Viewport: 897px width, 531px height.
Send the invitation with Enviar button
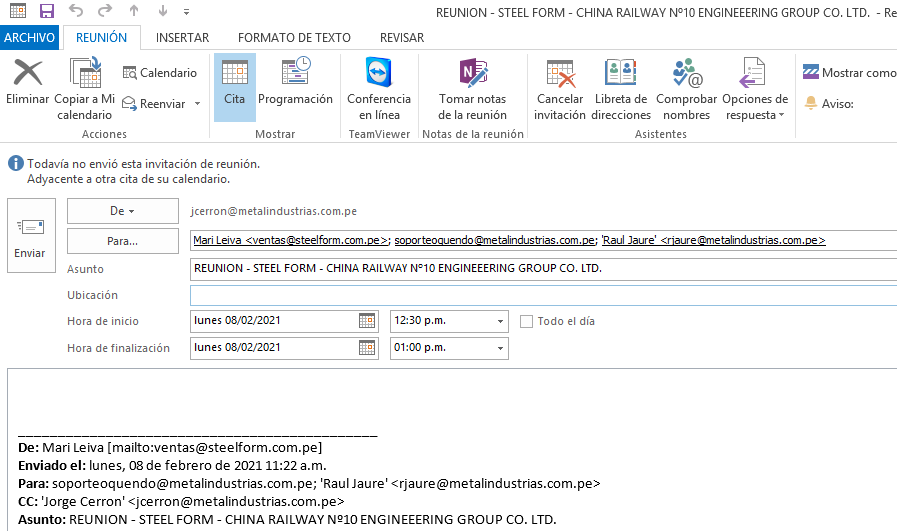pos(31,235)
